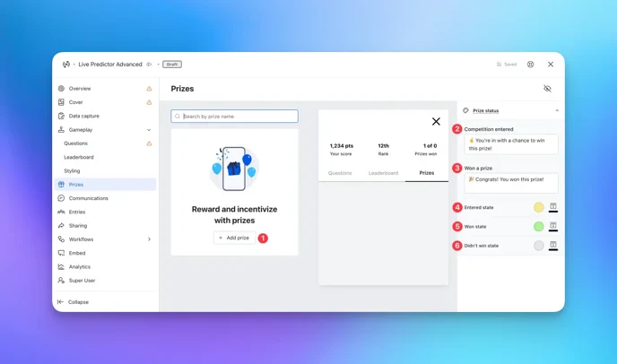Close the Live Predictor editor window
617x364 pixels.
click(x=551, y=65)
